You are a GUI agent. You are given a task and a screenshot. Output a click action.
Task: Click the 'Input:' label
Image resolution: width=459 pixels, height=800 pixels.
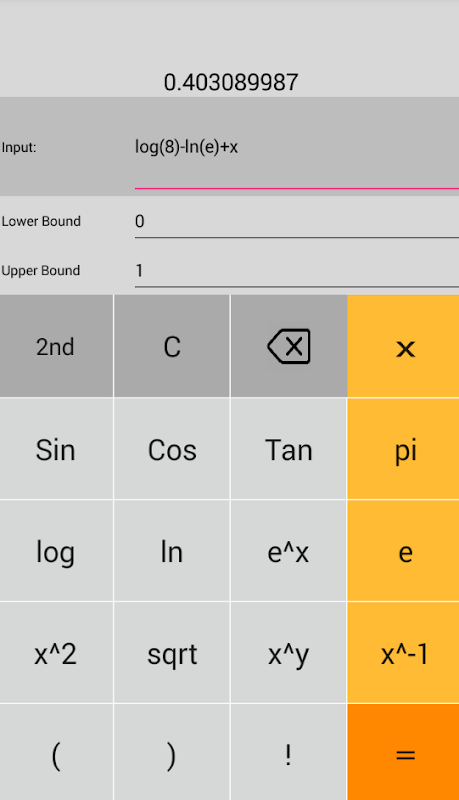19,147
